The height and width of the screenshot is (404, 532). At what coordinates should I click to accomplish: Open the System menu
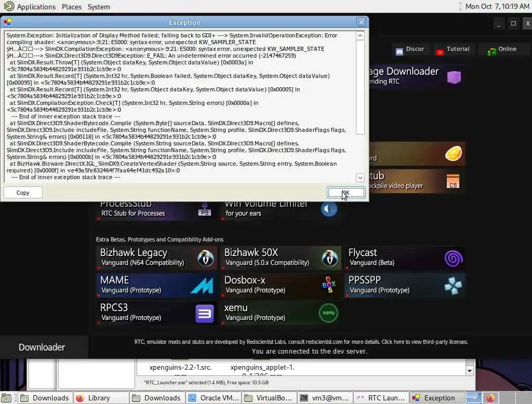(x=99, y=7)
